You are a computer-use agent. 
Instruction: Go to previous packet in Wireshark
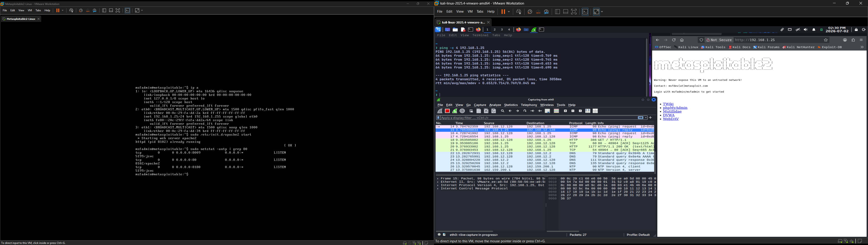(510, 111)
